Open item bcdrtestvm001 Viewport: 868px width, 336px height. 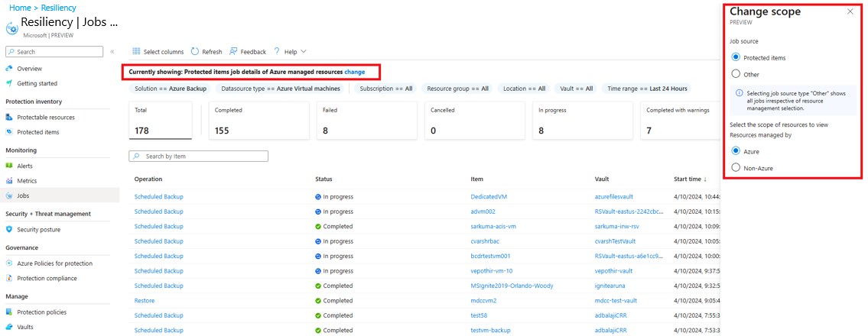click(x=490, y=256)
